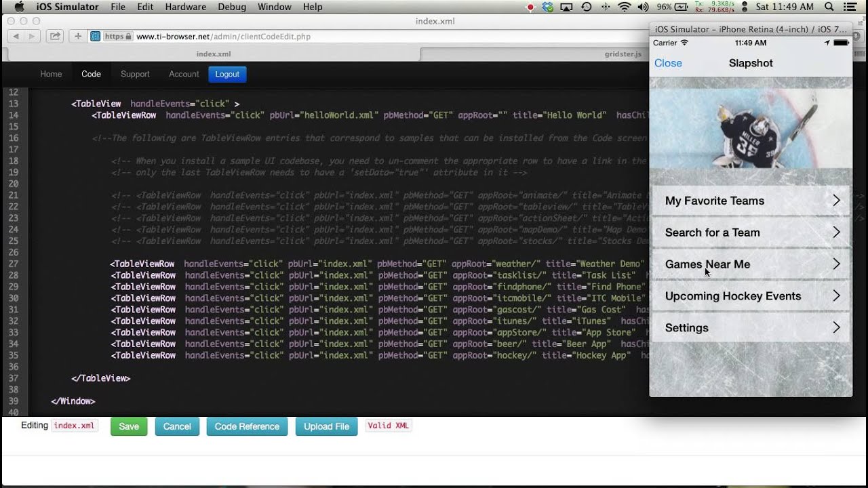
Task: Click the Cancel button
Action: point(177,426)
